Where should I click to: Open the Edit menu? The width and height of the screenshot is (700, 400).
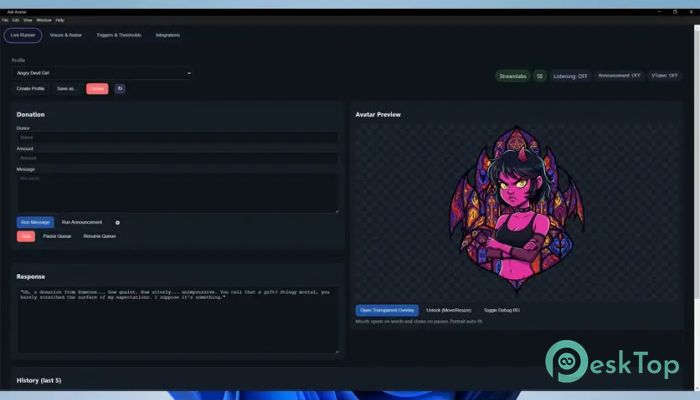[16, 20]
